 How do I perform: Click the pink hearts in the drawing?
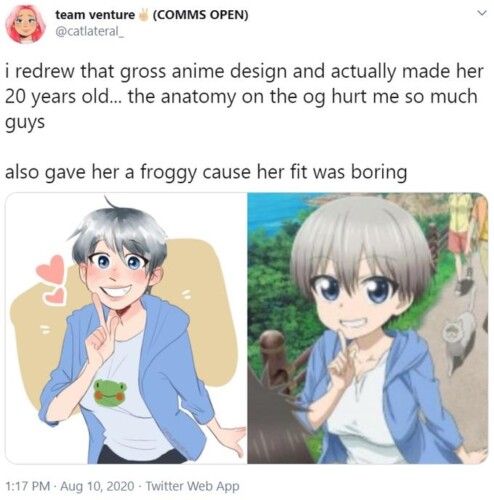(52, 279)
